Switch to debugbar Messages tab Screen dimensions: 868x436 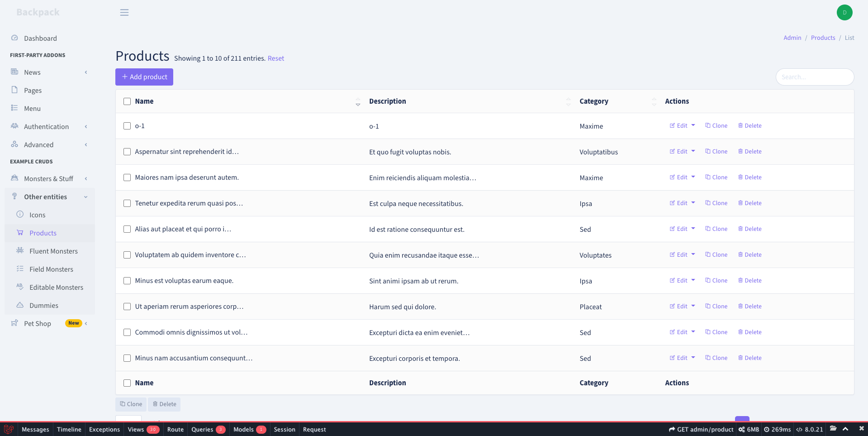click(x=35, y=430)
